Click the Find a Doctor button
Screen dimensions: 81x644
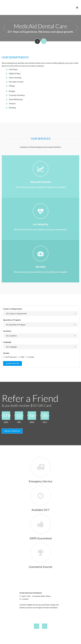tap(12, 363)
